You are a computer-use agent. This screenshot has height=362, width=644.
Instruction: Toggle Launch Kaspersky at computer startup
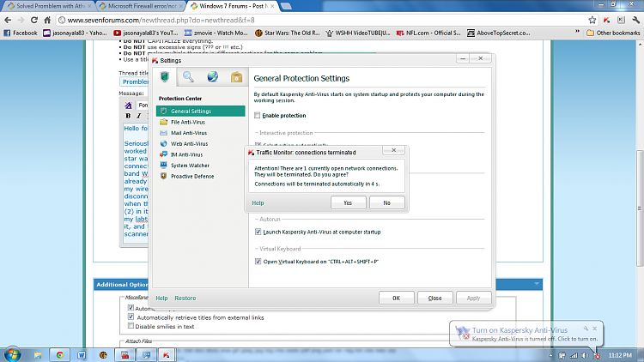click(258, 232)
